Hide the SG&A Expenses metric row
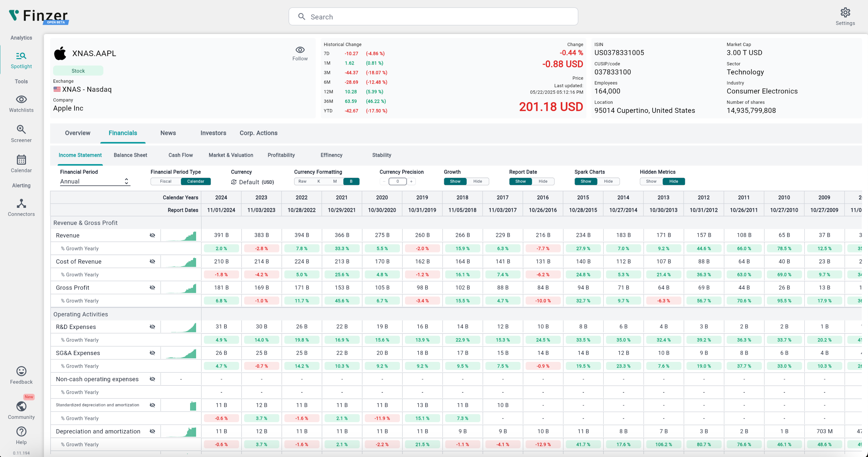Image resolution: width=868 pixels, height=457 pixels. click(152, 353)
